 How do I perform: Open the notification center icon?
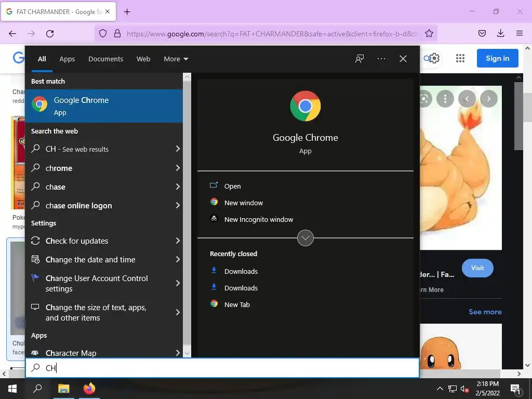(x=515, y=389)
